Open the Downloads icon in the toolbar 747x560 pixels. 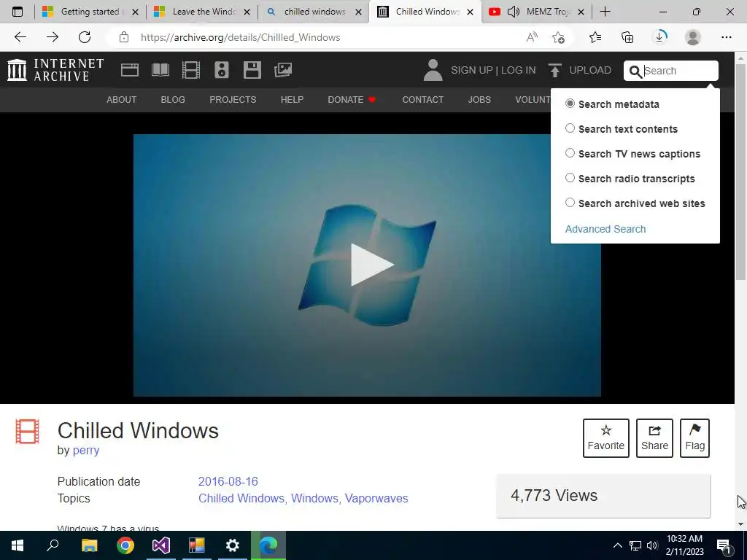(x=660, y=36)
